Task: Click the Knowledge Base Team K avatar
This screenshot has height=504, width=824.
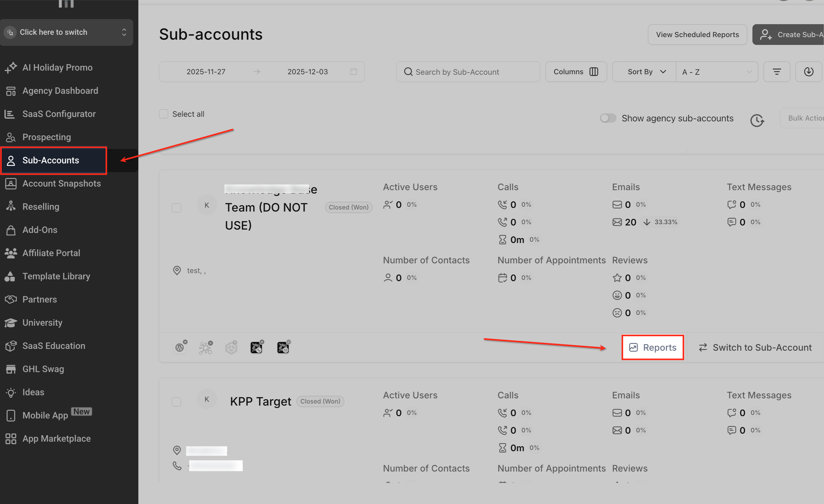Action: pyautogui.click(x=207, y=205)
